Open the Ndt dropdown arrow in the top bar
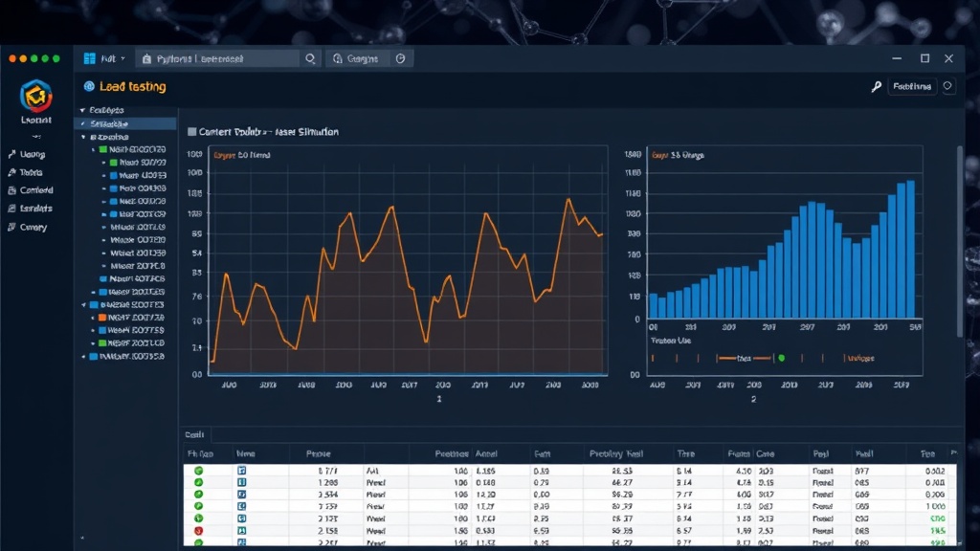The width and height of the screenshot is (980, 551). click(122, 58)
